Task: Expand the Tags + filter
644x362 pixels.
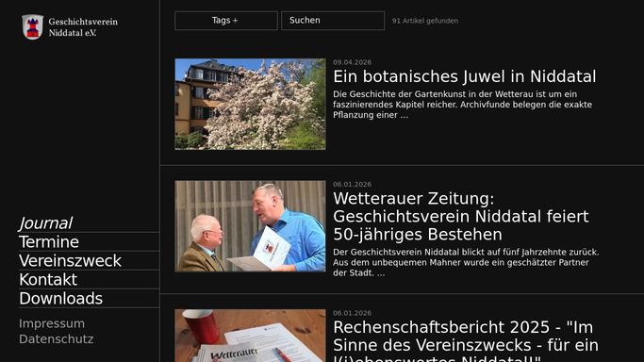Action: click(226, 21)
